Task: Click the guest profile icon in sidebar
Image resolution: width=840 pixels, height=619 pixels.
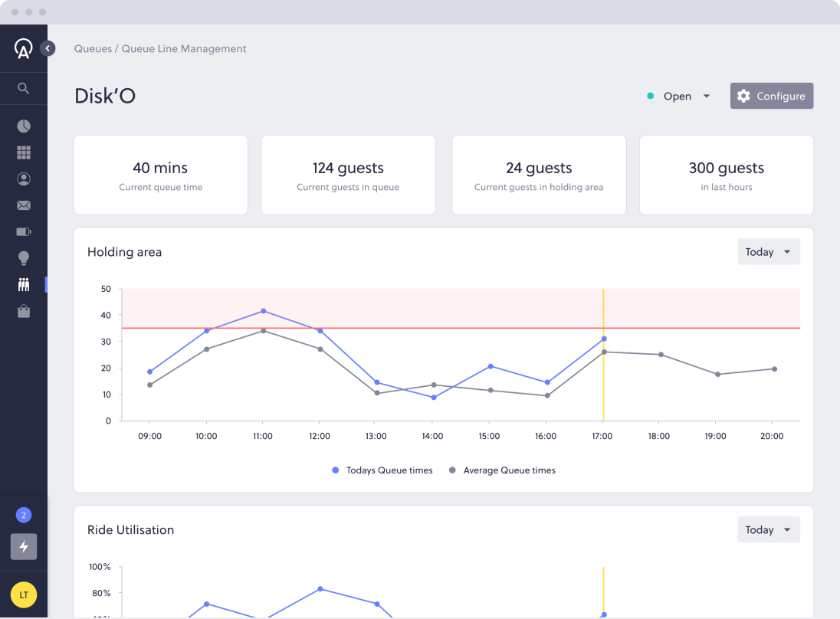Action: 23,178
